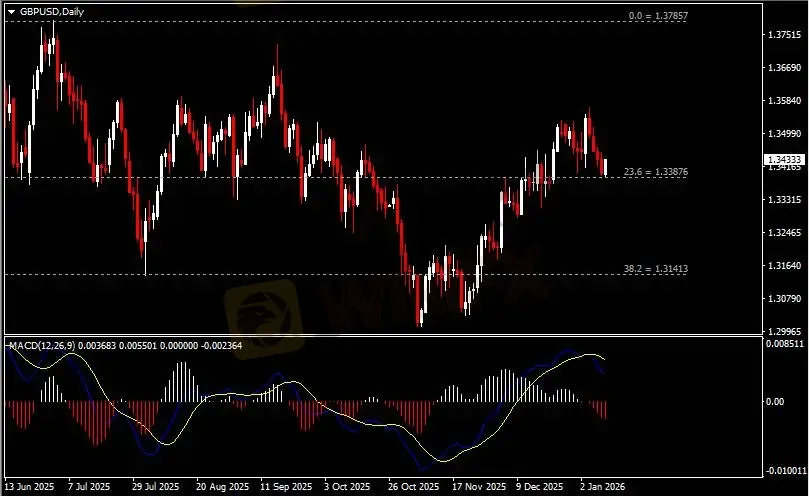Select the MACD(12,26,9) indicator label

pos(41,345)
